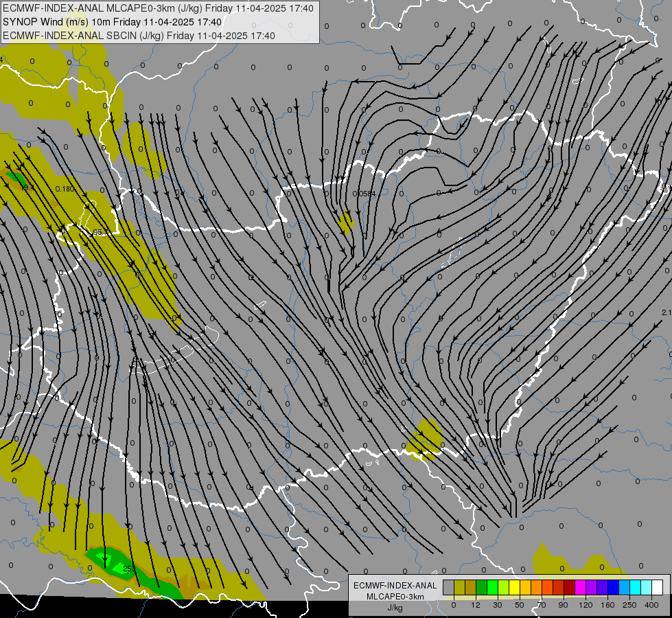Click the legend tick value '400'

651,605
